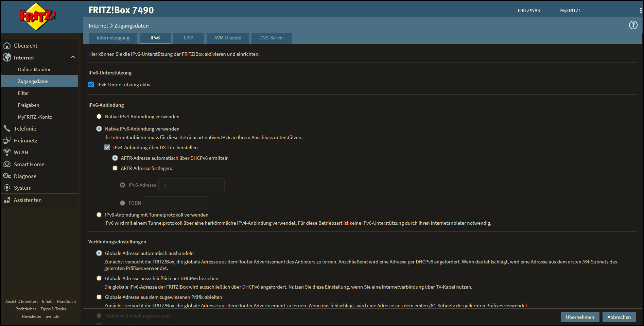Screen dimensions: 644x326
Task: Select AFTR-Adresse automatisch über DHCPv6 option
Action: (115, 158)
